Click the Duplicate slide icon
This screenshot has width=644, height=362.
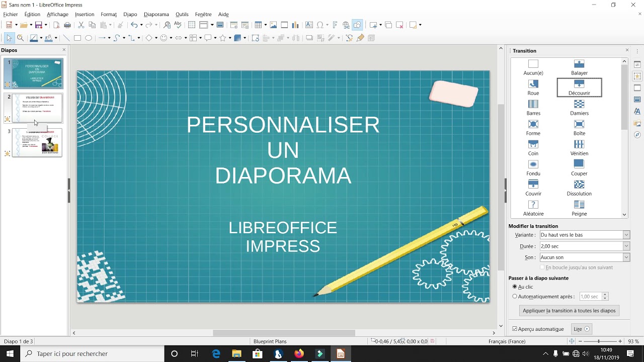click(388, 25)
